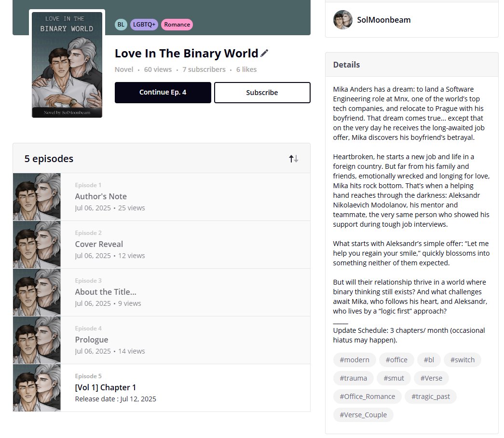Click the pencil edit icon beside the title

264,53
